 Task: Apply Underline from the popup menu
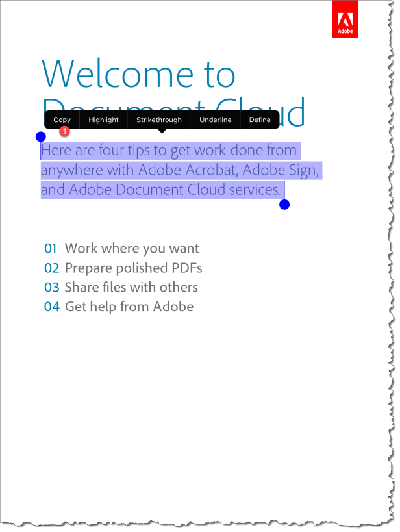click(215, 120)
